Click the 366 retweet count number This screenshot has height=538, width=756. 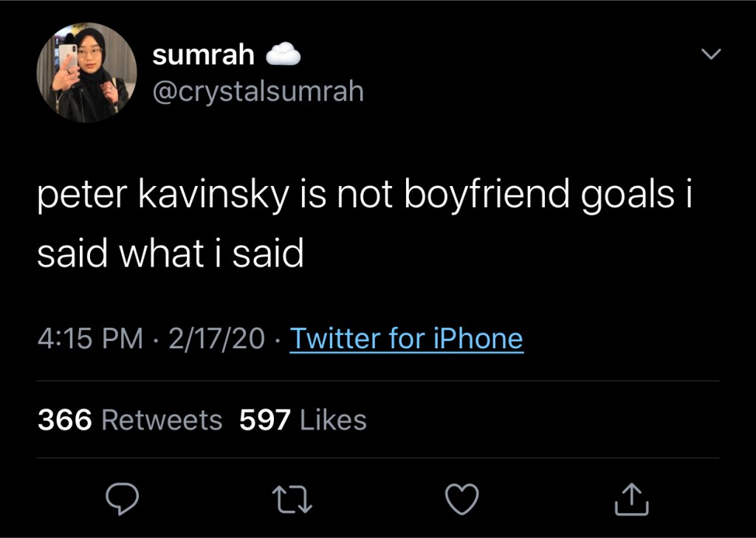65,420
